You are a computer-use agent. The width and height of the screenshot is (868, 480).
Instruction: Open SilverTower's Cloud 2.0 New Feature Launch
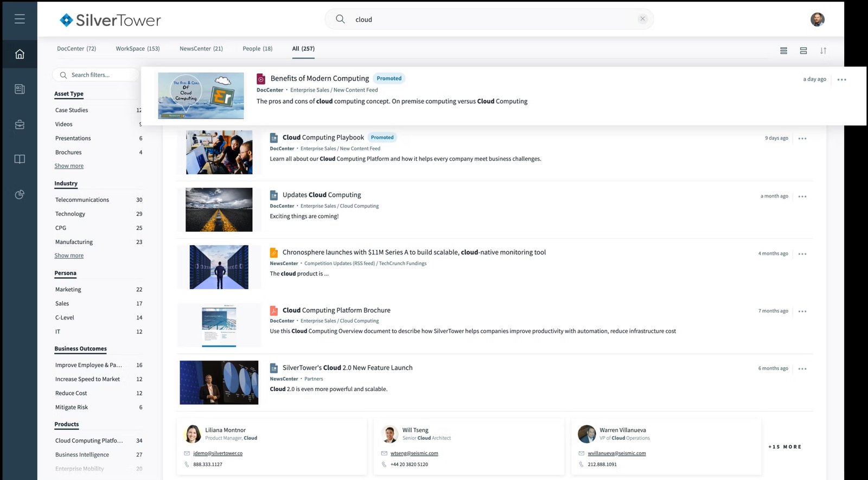[x=347, y=368]
